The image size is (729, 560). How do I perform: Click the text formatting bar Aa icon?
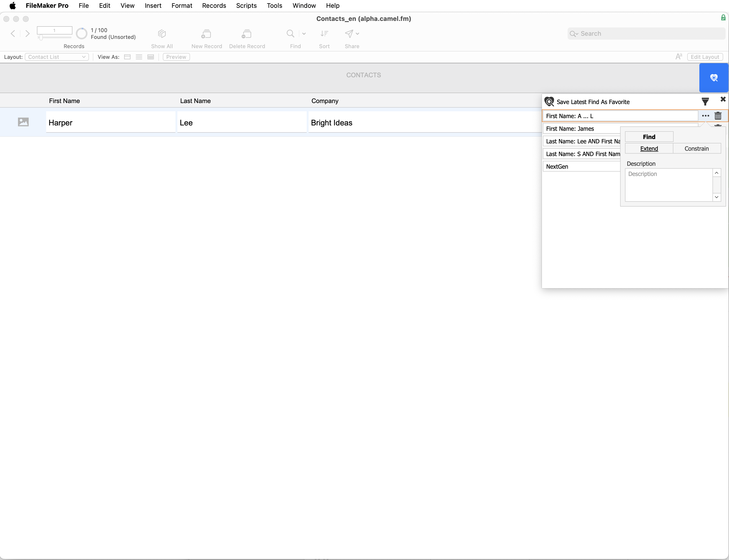click(x=679, y=57)
